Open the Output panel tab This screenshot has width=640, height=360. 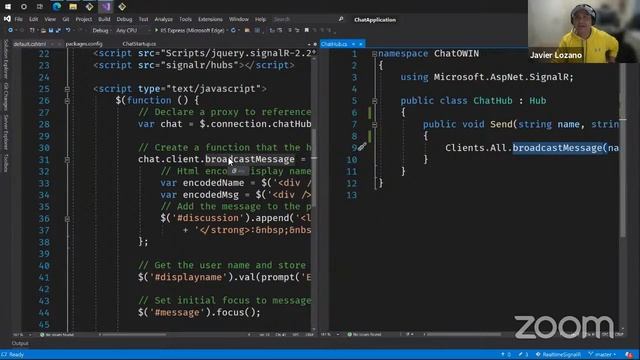20,343
